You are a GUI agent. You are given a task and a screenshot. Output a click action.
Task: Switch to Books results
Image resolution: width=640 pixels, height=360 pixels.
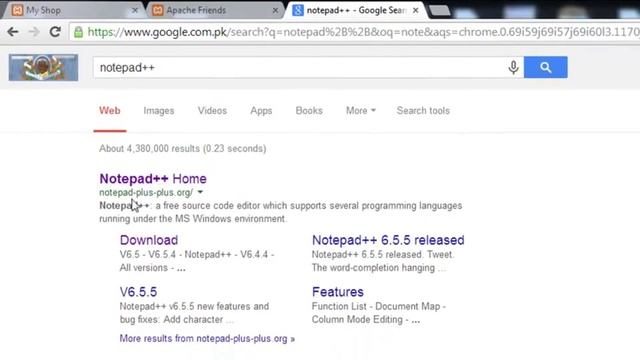[309, 111]
